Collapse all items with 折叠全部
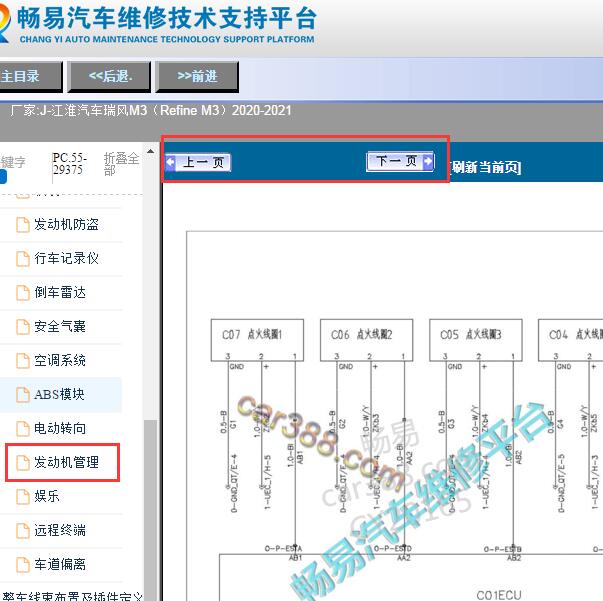Viewport: 603px width, 601px height. (x=121, y=164)
